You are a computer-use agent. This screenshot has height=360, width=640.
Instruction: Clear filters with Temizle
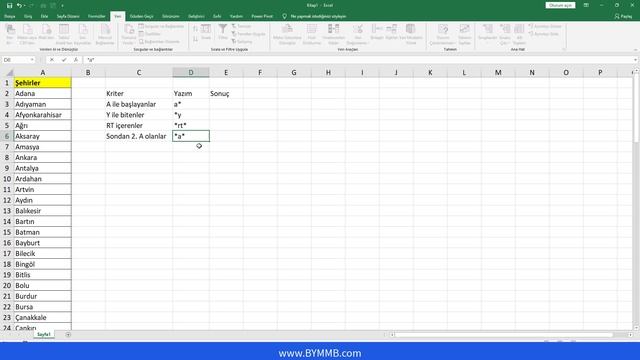tap(241, 26)
